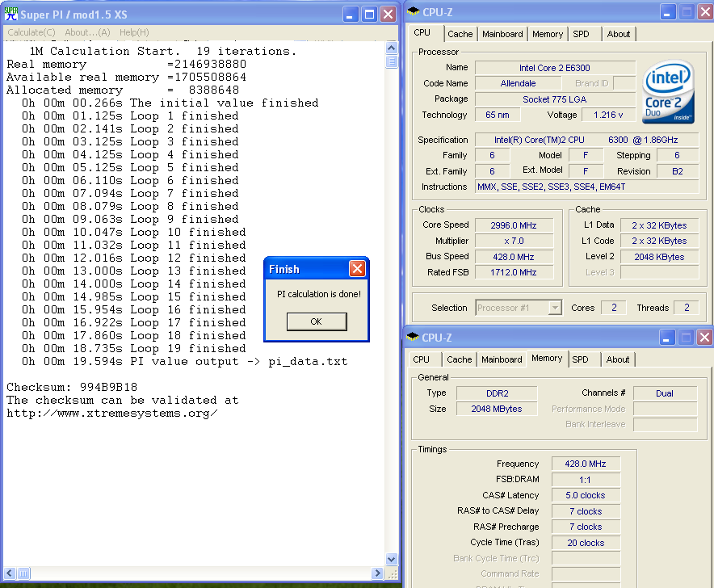Click the bottom CPU-Z window title icon

(x=413, y=337)
